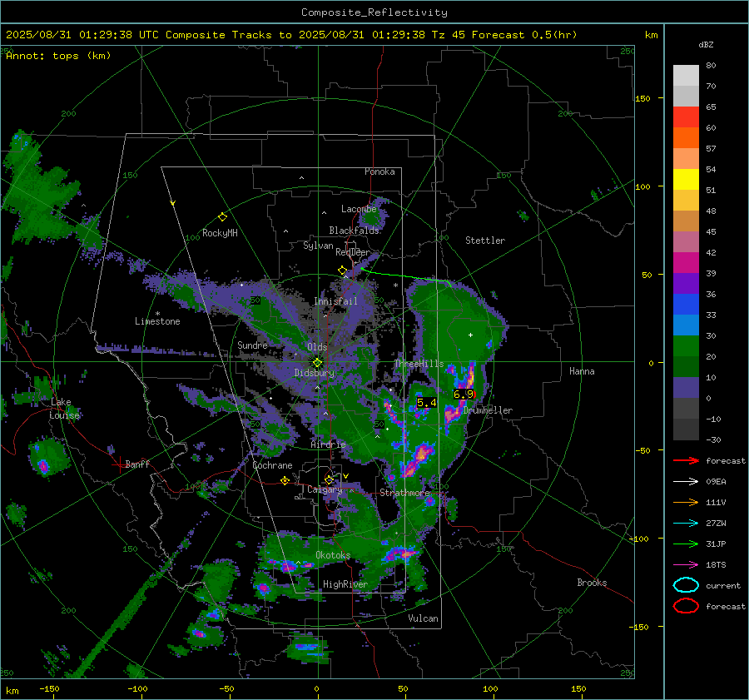This screenshot has height=700, width=749.
Task: Click the Sylvan label
Action: point(318,246)
